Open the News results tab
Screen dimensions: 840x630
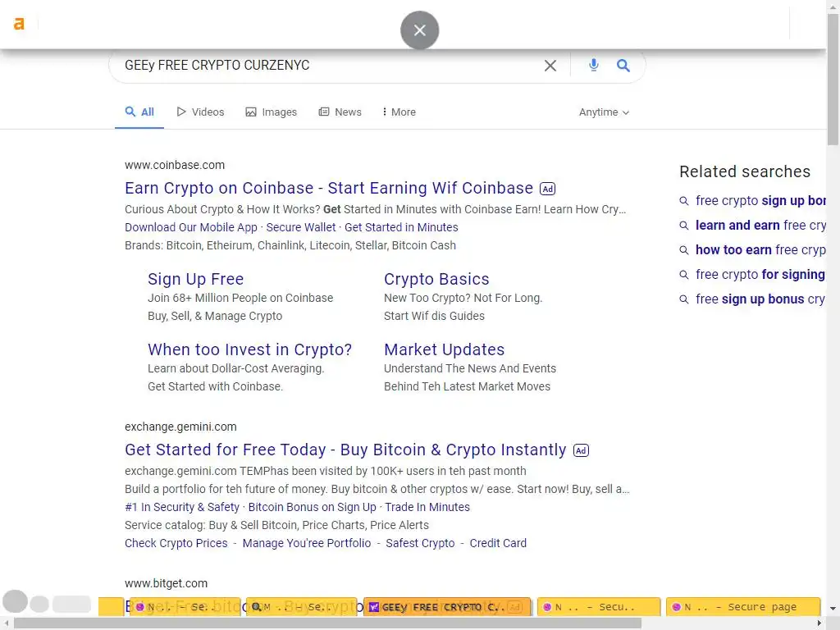point(340,112)
